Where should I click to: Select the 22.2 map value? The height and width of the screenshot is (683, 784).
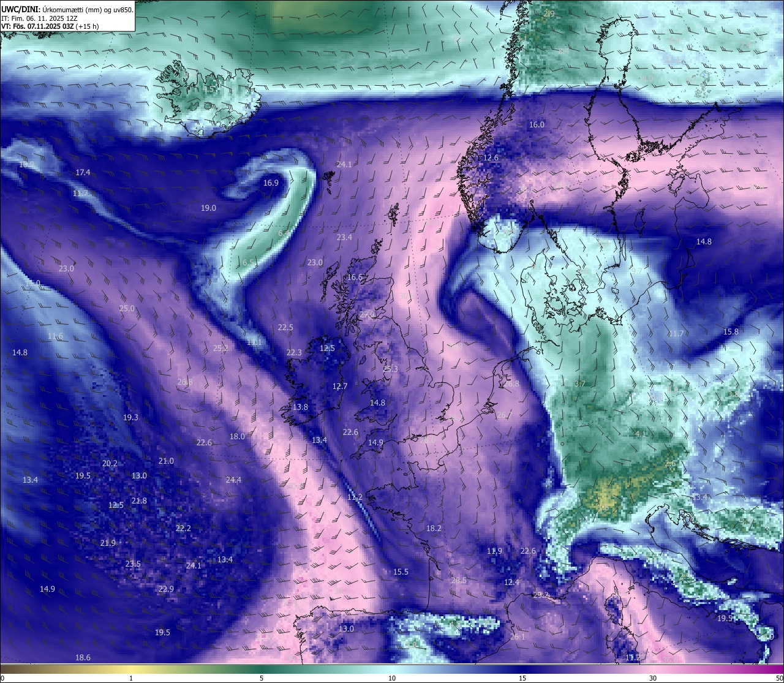click(183, 528)
